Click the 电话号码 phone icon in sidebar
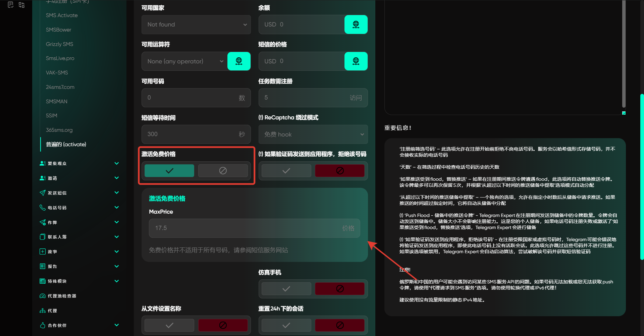Screen dimensions: 644x336 click(43, 208)
